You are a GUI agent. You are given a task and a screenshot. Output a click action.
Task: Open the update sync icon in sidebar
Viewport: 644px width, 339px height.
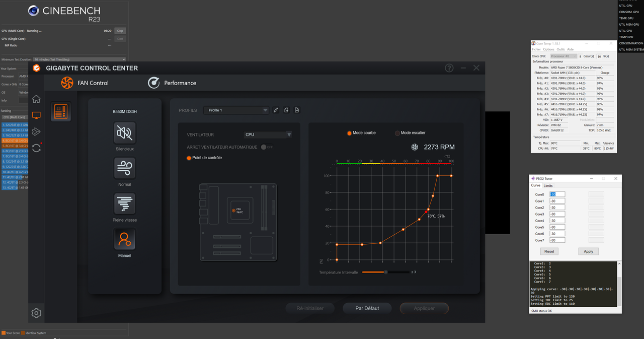[36, 148]
